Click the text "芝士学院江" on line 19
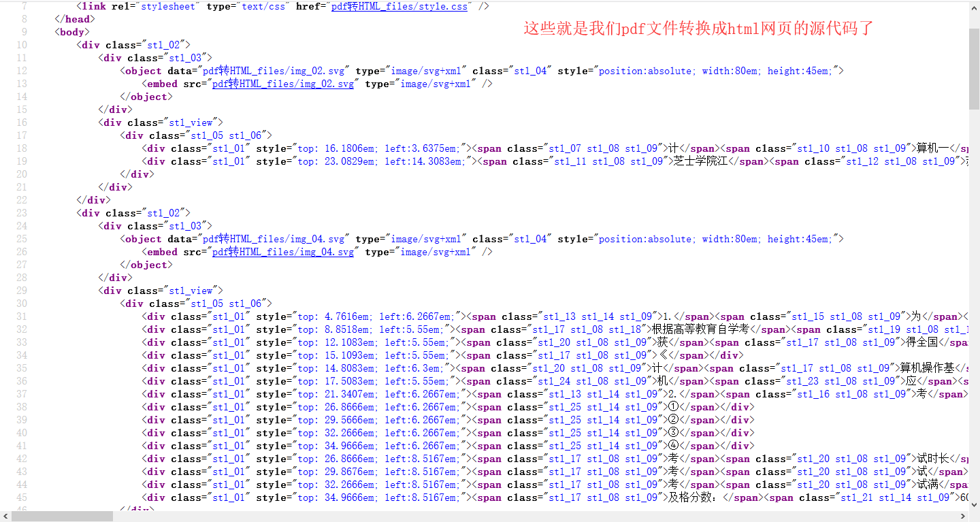Image resolution: width=980 pixels, height=522 pixels. point(701,161)
